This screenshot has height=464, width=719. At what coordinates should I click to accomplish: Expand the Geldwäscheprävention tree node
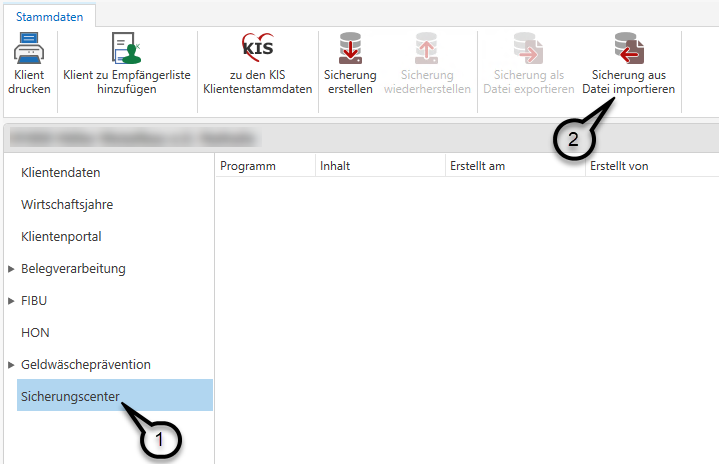coord(11,365)
